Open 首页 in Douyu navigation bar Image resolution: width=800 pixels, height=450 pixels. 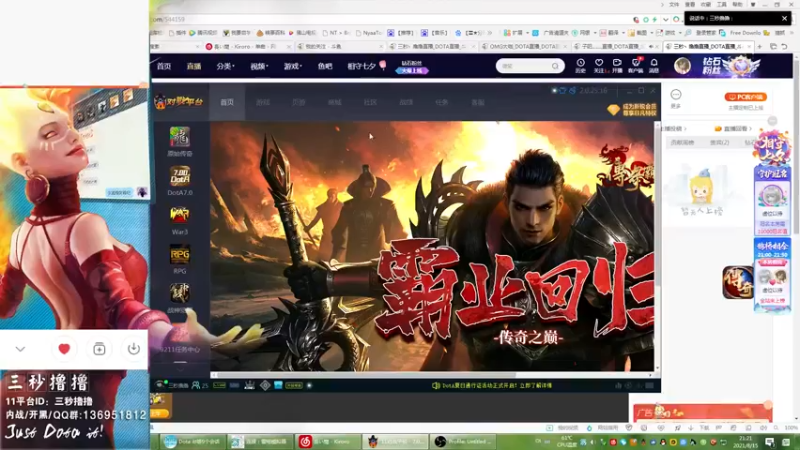pos(164,66)
